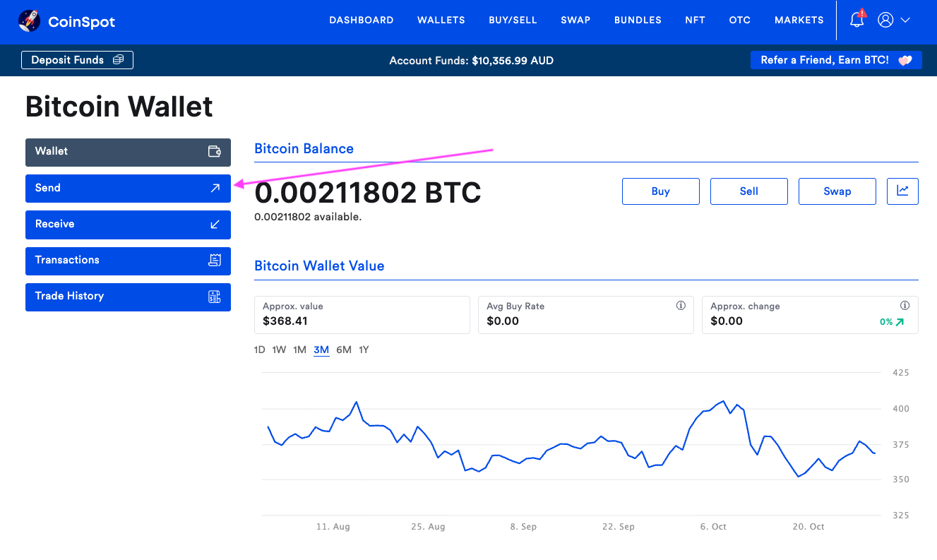Click the 350 value axis label
Image resolution: width=937 pixels, height=560 pixels.
(x=900, y=479)
